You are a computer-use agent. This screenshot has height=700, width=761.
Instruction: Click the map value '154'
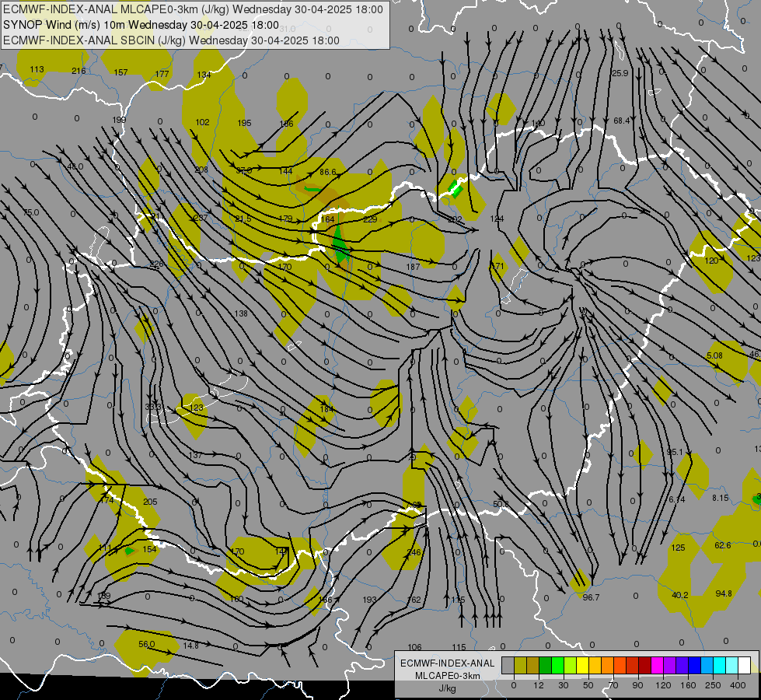(149, 549)
